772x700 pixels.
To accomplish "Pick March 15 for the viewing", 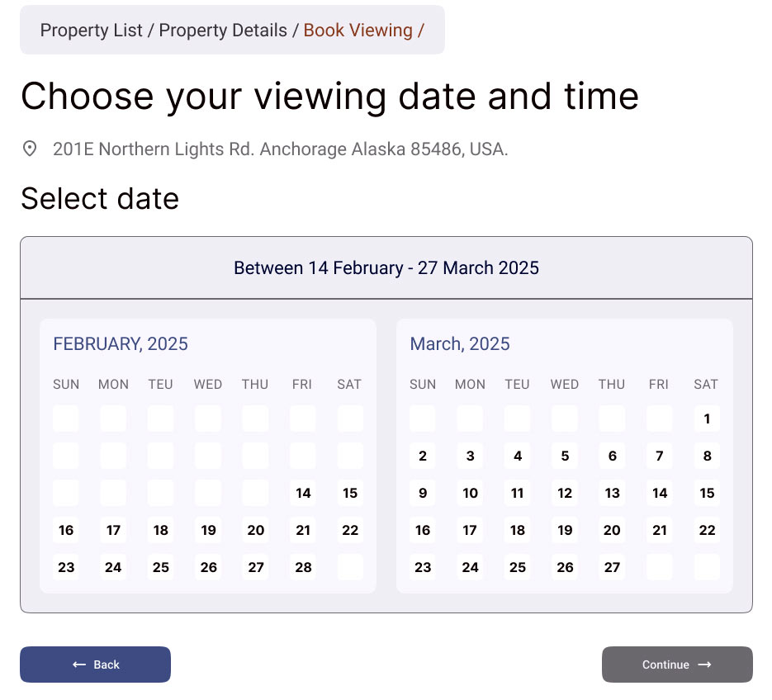I will point(706,493).
